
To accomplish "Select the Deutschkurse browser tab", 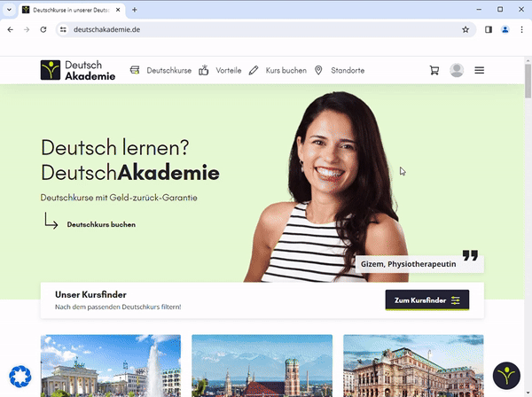I will tap(71, 10).
